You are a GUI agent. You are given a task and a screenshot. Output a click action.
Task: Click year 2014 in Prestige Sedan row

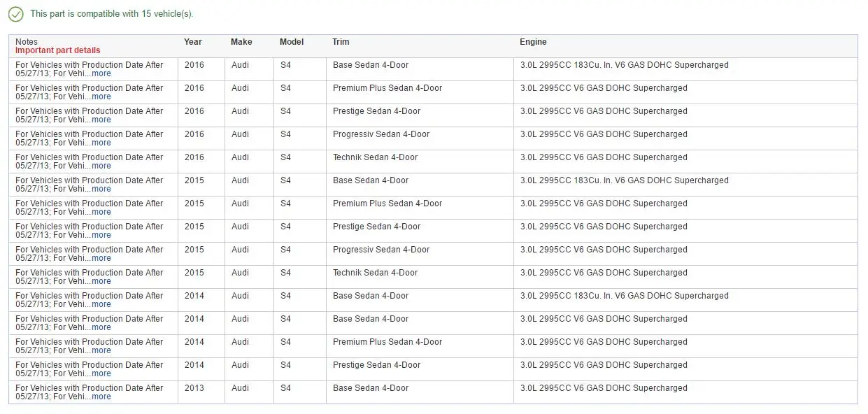(194, 365)
